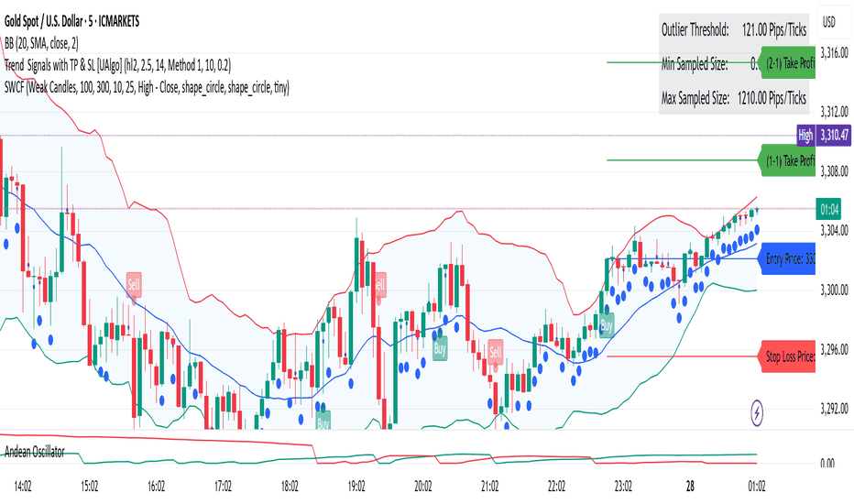Image resolution: width=854 pixels, height=504 pixels.
Task: Click the Sell signal label near 21:02
Action: click(x=495, y=352)
